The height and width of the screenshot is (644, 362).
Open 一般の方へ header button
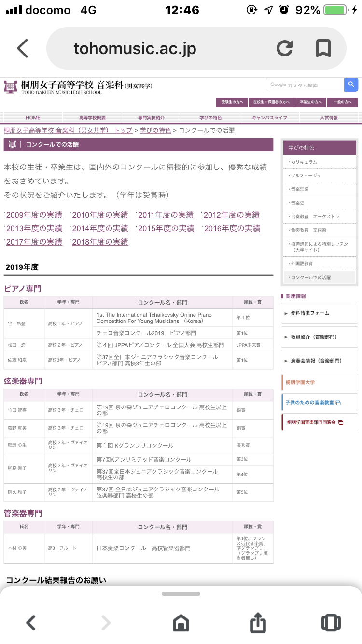click(342, 102)
